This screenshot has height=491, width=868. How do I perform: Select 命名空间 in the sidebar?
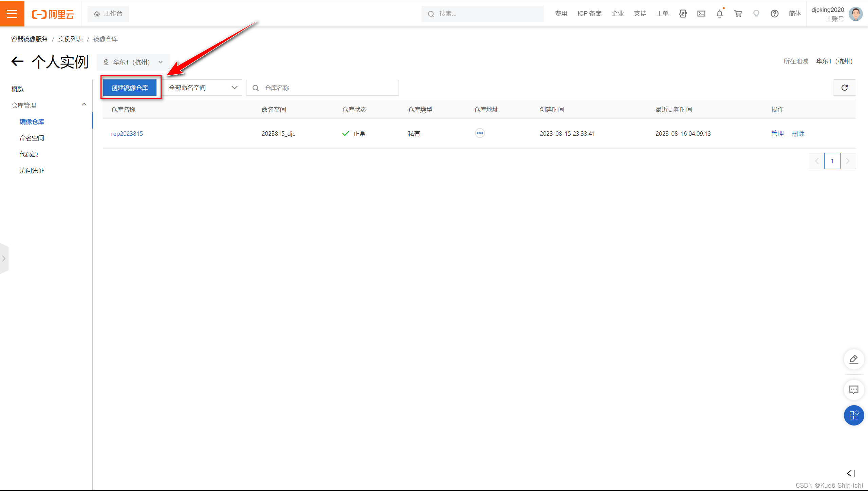click(x=32, y=138)
